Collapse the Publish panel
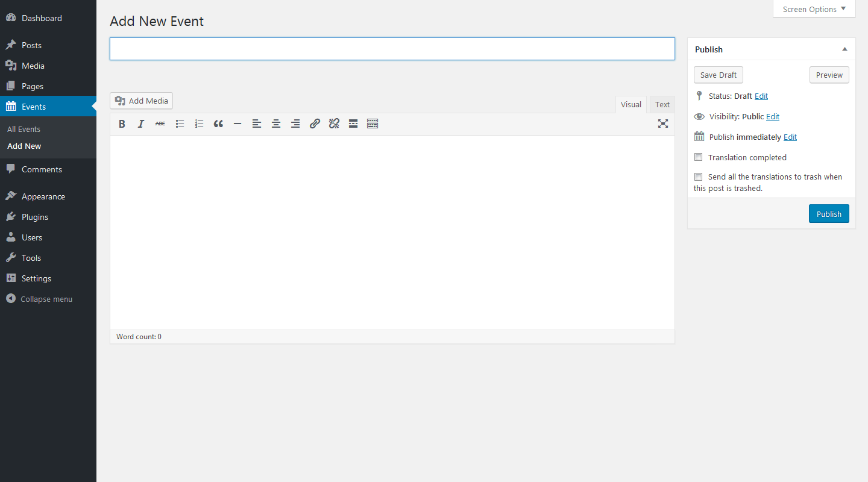 (x=844, y=49)
